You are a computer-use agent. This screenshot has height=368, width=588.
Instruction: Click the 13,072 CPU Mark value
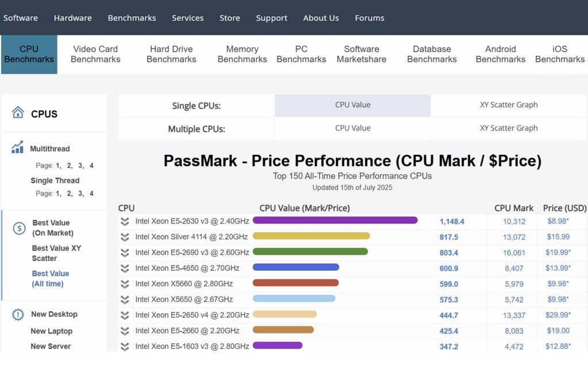[514, 237]
